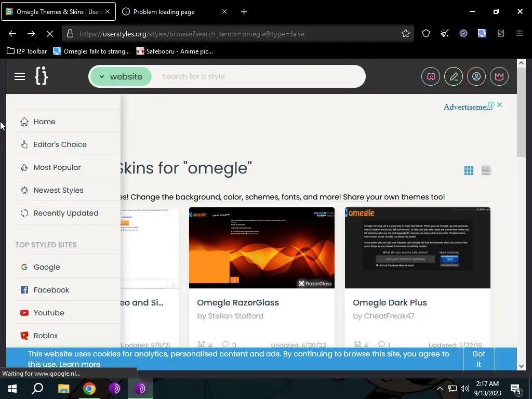Click author name CheatFreak47
Screen dimensions: 532x399
click(x=389, y=316)
